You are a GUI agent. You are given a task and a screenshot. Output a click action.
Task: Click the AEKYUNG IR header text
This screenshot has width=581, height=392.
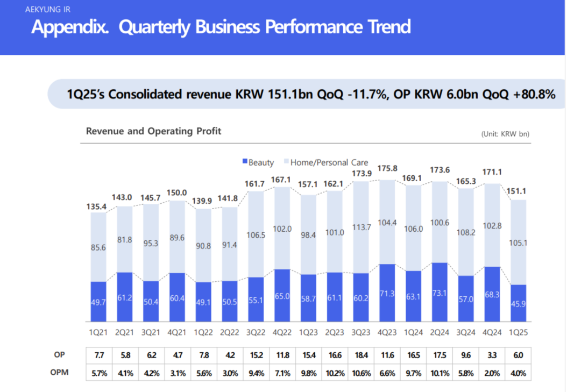coord(48,9)
